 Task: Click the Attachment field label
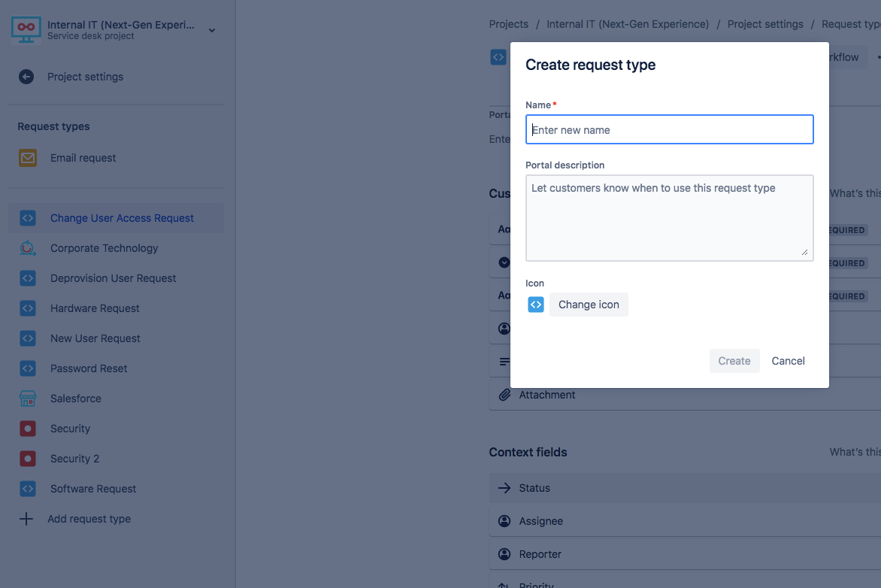pyautogui.click(x=547, y=396)
